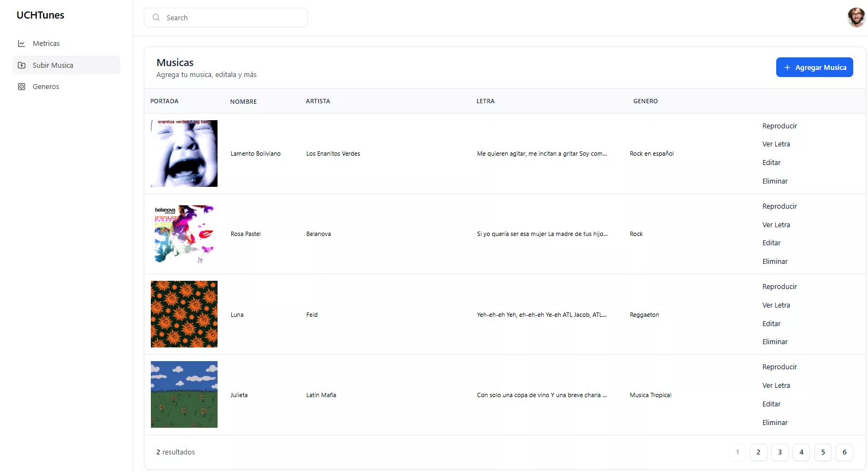
Task: Open the Belanova album cover image
Action: pos(184,234)
